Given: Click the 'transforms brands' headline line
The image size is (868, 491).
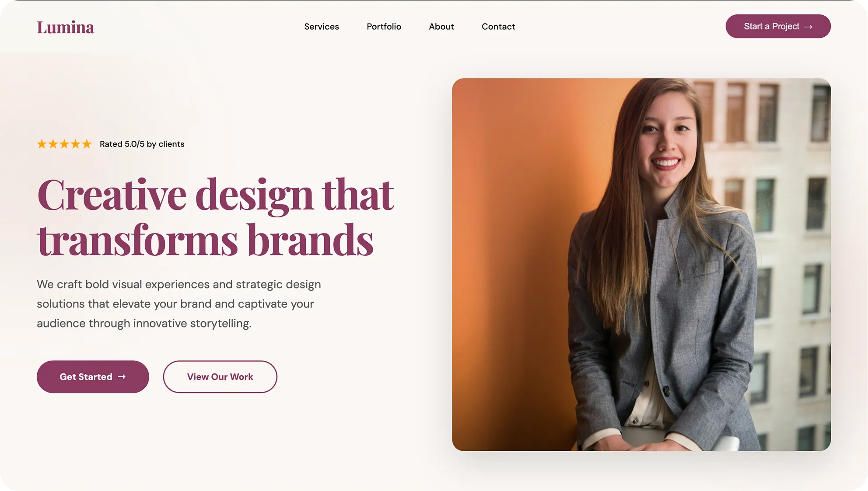Looking at the screenshot, I should coord(205,240).
